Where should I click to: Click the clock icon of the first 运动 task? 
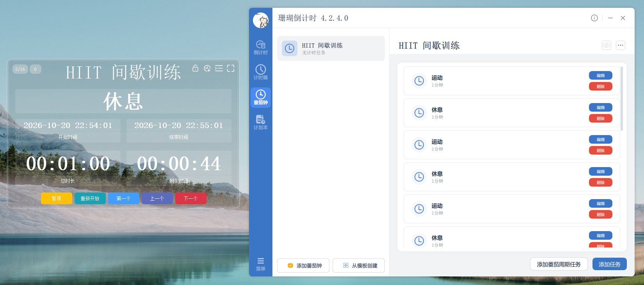(x=419, y=81)
